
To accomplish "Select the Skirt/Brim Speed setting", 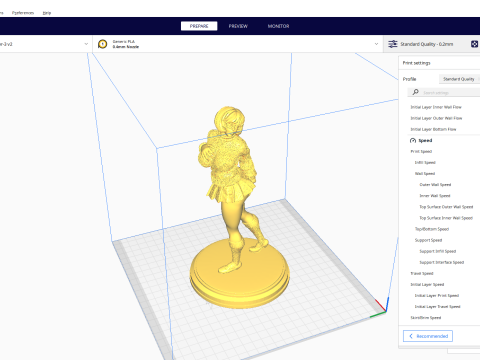I will [425, 318].
